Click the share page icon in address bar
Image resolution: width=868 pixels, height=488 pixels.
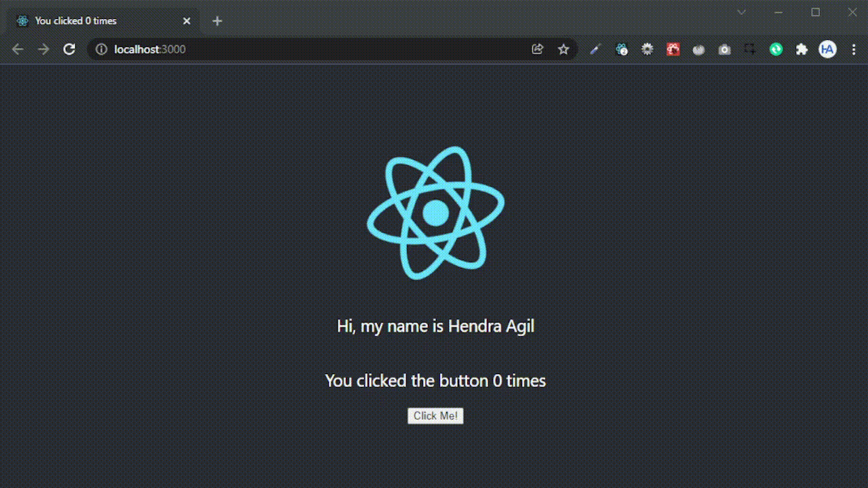point(537,49)
